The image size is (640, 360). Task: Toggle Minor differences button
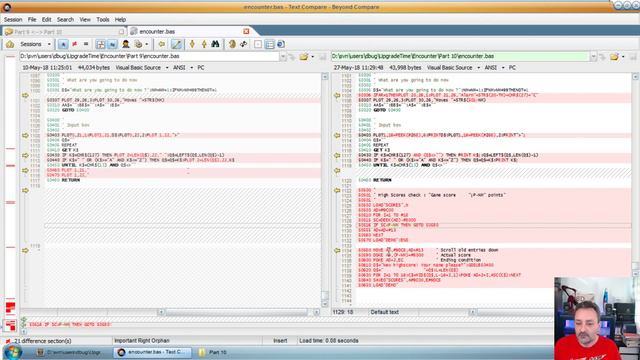[112, 44]
